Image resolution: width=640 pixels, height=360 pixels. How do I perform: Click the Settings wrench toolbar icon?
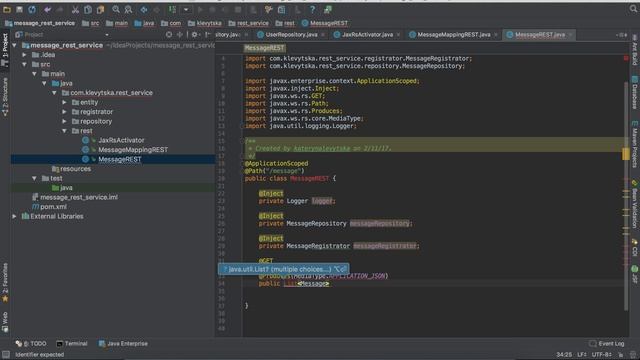[269, 9]
